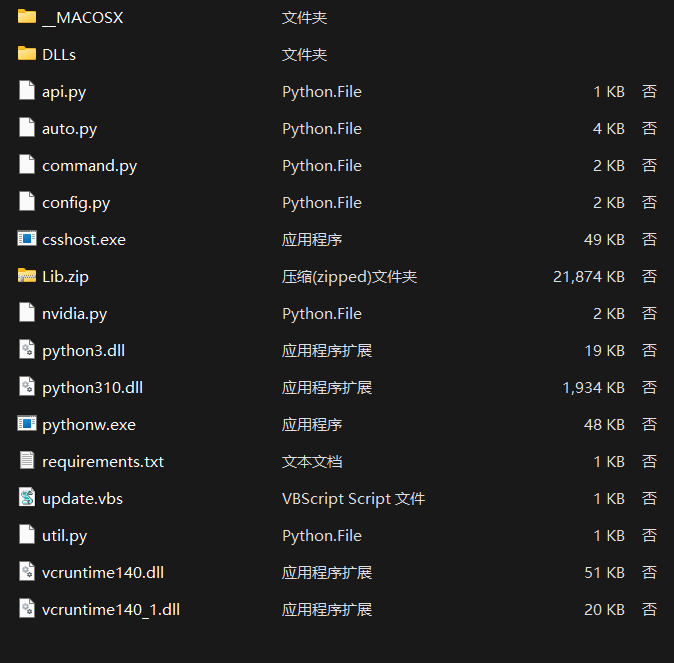Select the DLLs folder name

click(x=59, y=55)
